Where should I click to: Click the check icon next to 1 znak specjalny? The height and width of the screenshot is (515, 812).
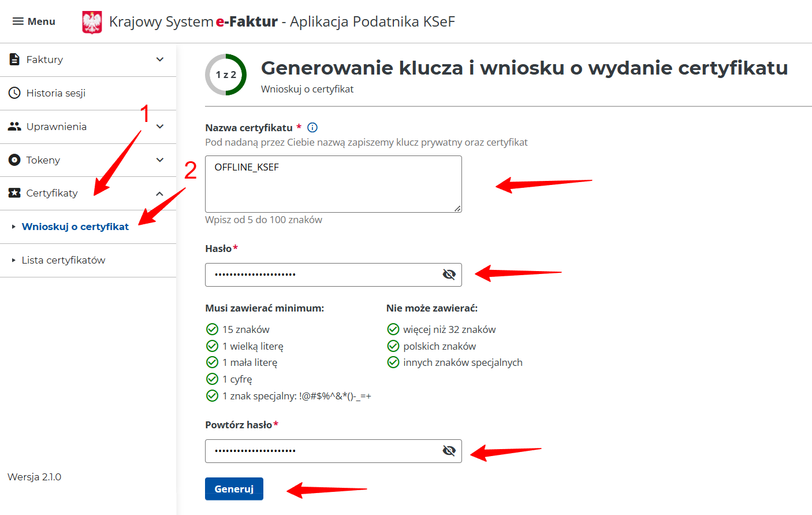pyautogui.click(x=212, y=396)
